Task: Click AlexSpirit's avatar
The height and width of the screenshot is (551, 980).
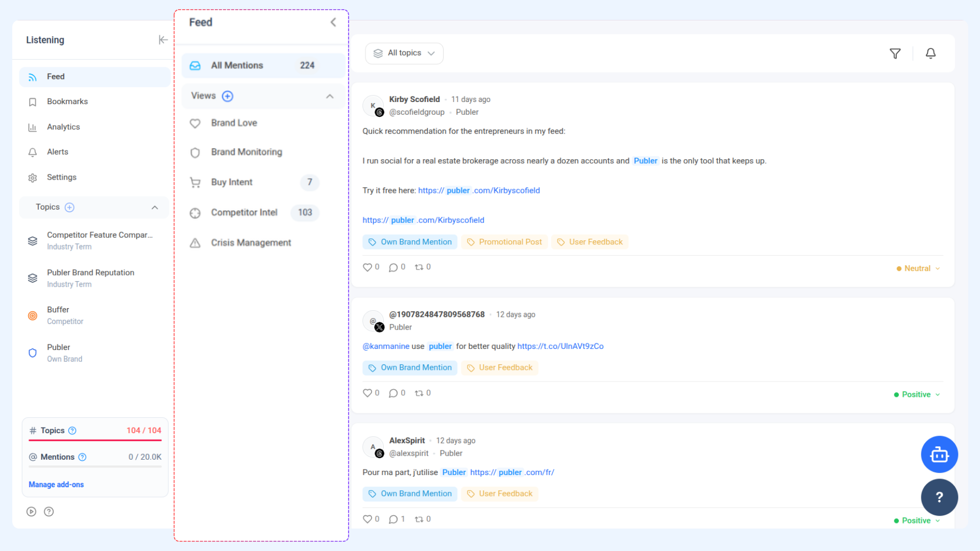Action: click(x=373, y=447)
